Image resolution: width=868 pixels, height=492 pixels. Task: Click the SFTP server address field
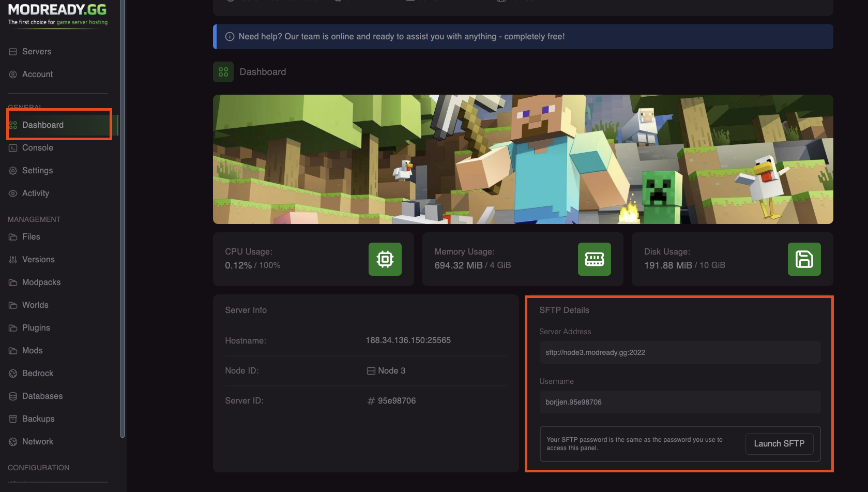(679, 352)
